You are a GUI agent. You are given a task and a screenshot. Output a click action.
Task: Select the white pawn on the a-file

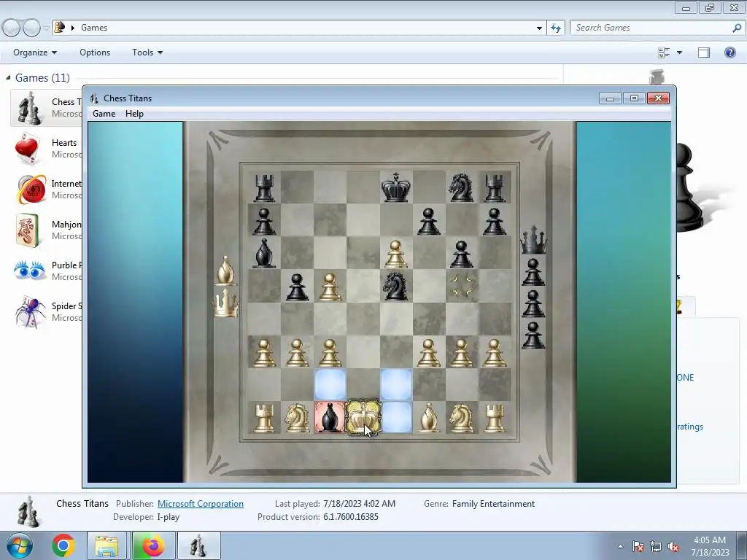click(264, 352)
